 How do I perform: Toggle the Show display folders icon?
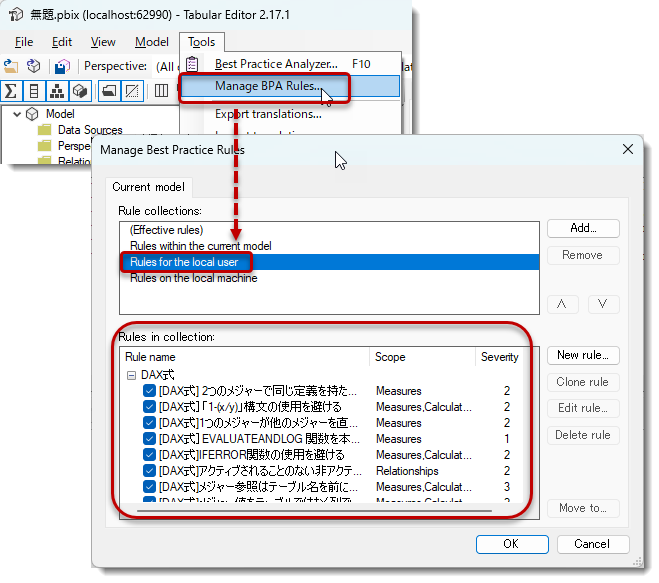pyautogui.click(x=109, y=90)
